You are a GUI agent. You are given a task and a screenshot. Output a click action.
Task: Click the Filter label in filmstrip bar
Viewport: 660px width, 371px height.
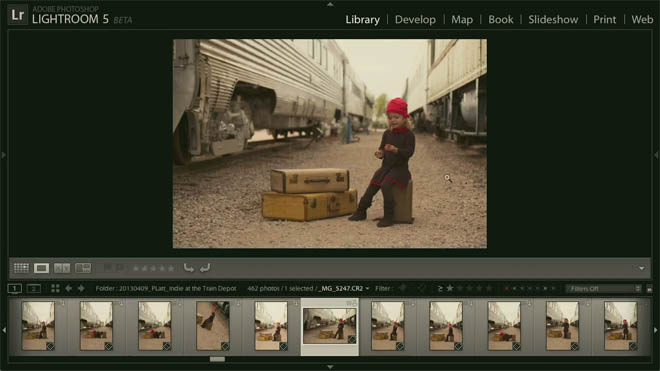(x=384, y=288)
